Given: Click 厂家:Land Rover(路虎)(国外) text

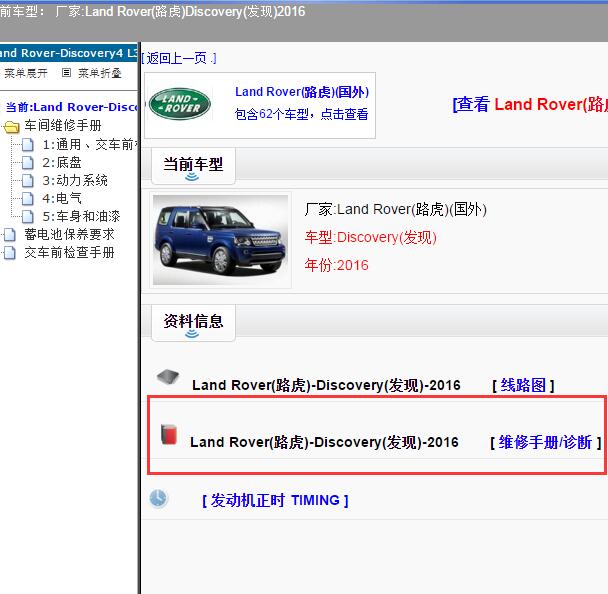Looking at the screenshot, I should pyautogui.click(x=396, y=209).
